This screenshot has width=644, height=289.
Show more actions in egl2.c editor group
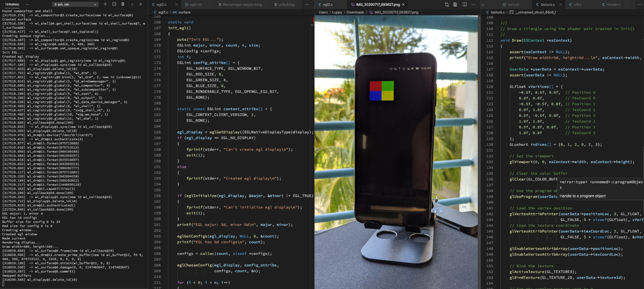pyautogui.click(x=307, y=4)
